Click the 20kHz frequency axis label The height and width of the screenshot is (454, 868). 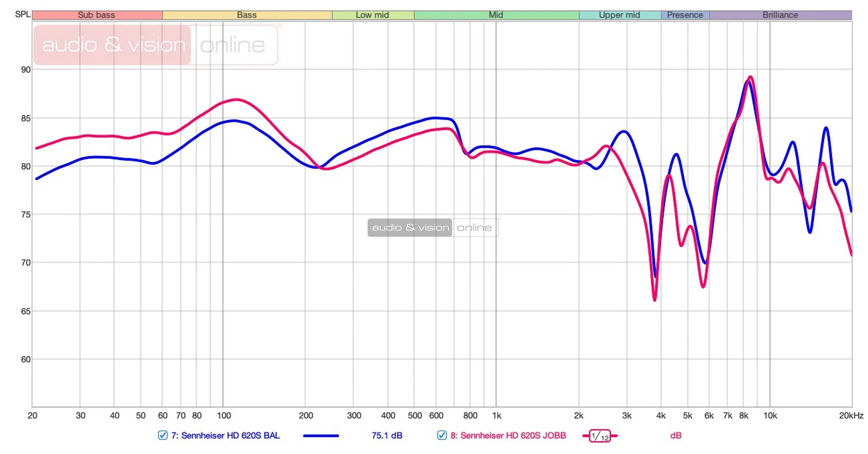click(x=851, y=415)
